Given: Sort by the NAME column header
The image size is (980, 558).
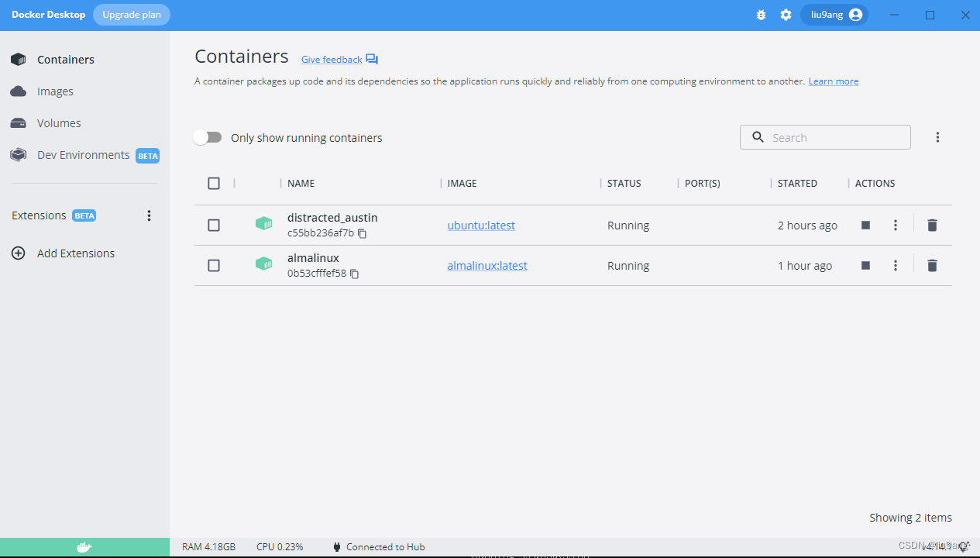Looking at the screenshot, I should tap(301, 184).
